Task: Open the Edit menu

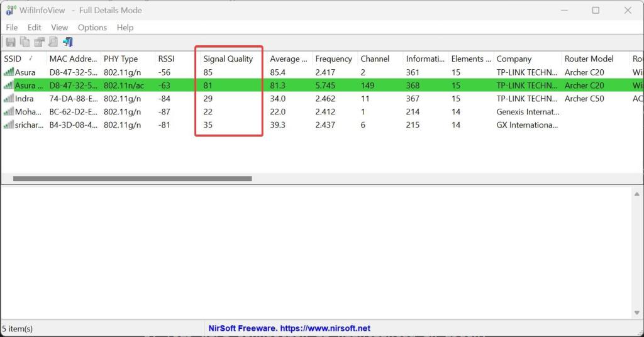Action: (34, 28)
